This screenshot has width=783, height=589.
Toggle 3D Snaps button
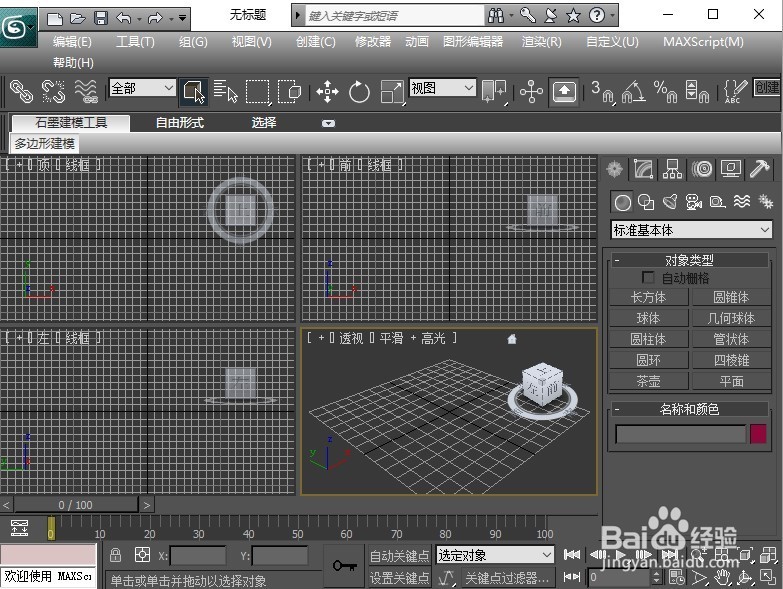coord(602,92)
